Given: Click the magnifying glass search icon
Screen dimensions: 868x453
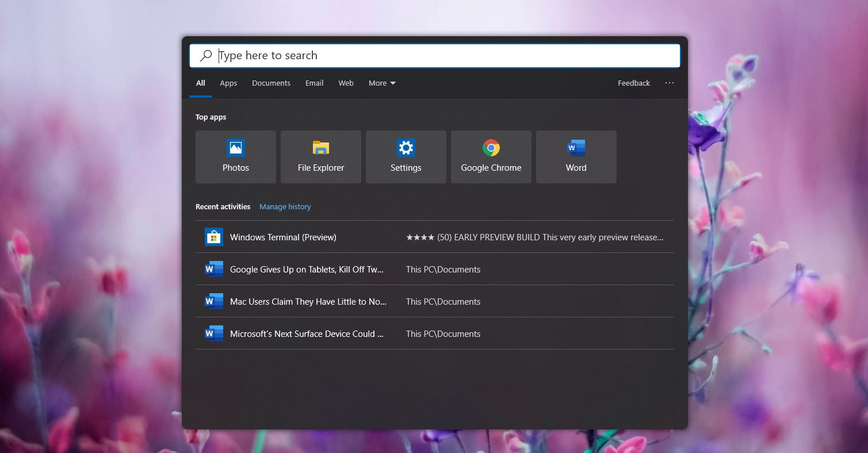Looking at the screenshot, I should [x=205, y=56].
